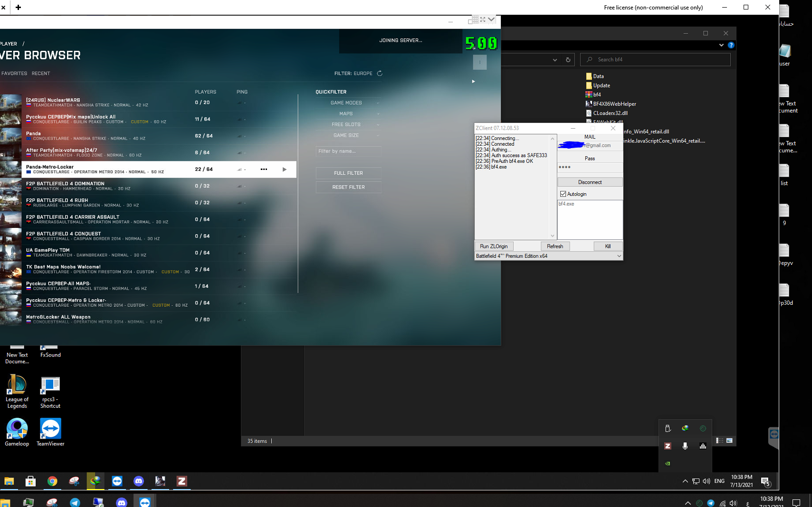Click Full Filter button
This screenshot has width=812, height=507.
click(x=348, y=173)
